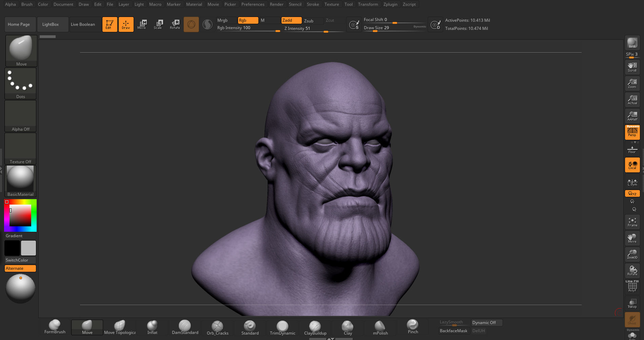Select the Move Topological brush

click(x=120, y=327)
